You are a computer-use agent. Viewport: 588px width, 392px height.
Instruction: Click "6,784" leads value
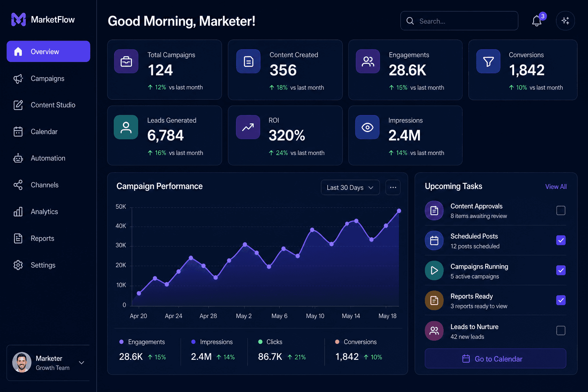click(x=165, y=136)
